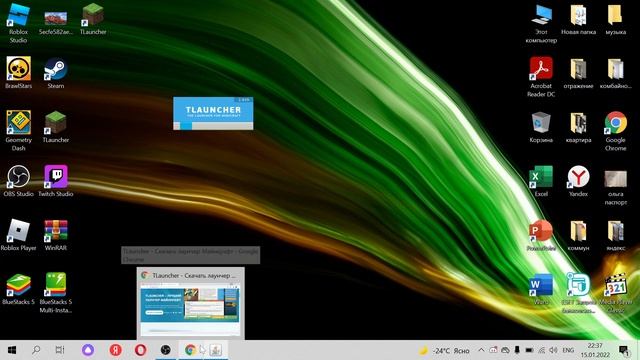Open Roblox Player desktop shortcut
This screenshot has height=360, width=640.
pos(18,235)
